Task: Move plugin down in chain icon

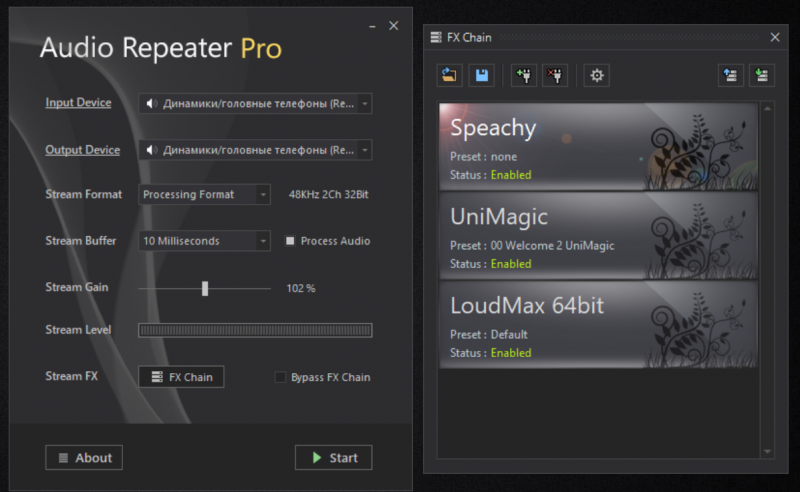Action: [762, 76]
